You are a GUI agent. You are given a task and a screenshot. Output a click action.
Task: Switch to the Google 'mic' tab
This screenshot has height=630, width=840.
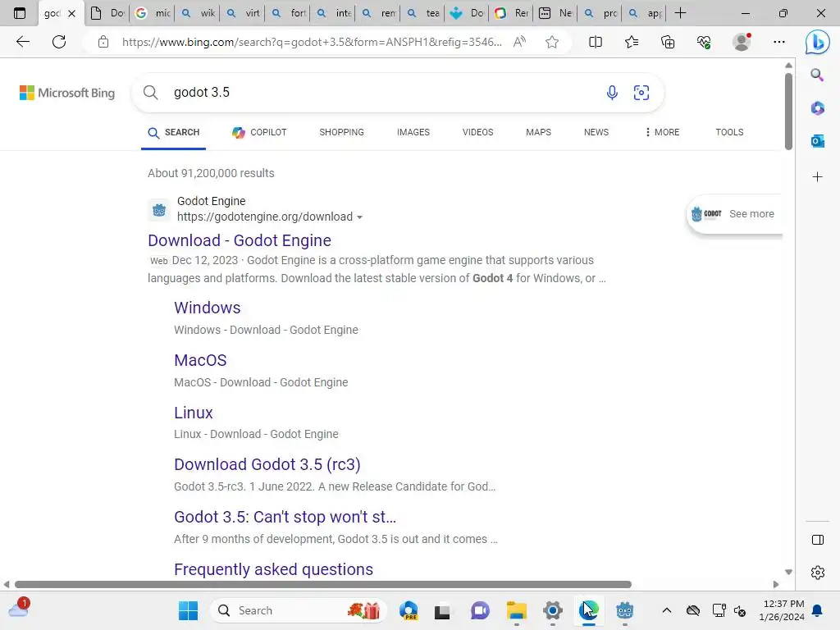[x=153, y=13]
